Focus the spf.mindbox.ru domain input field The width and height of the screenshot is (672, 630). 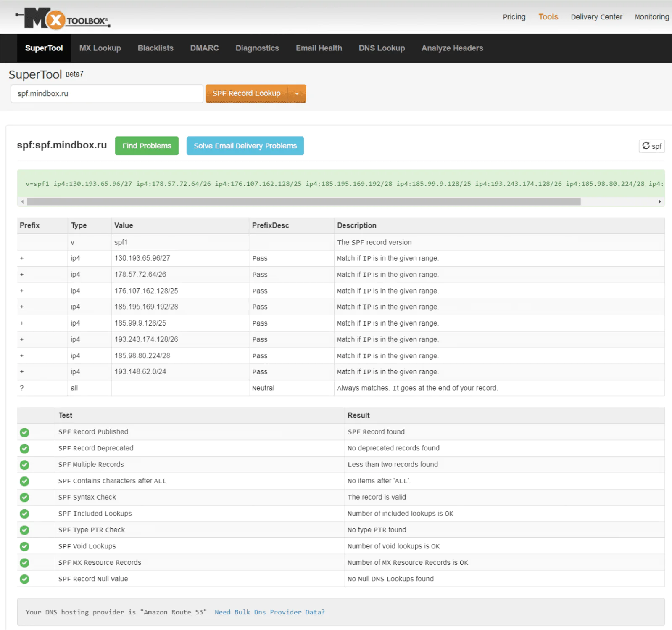pos(107,93)
